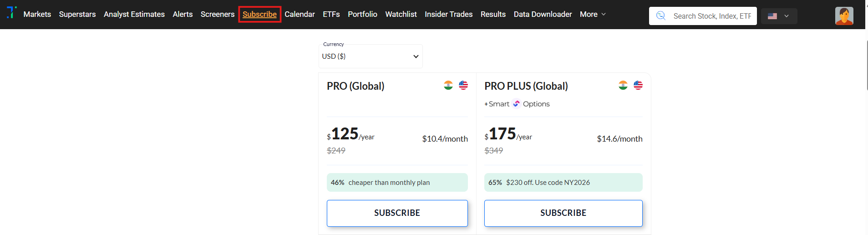Open the user profile avatar
Image resolution: width=868 pixels, height=235 pixels.
click(844, 16)
